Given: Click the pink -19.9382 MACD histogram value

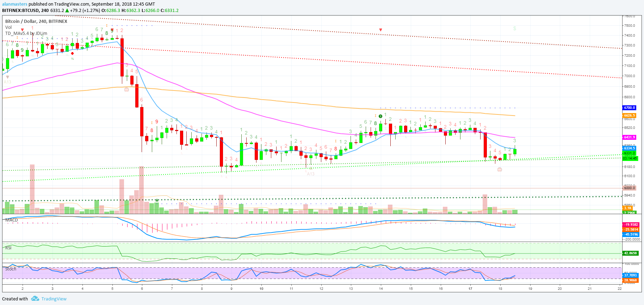Looking at the screenshot, I should click(631, 225).
